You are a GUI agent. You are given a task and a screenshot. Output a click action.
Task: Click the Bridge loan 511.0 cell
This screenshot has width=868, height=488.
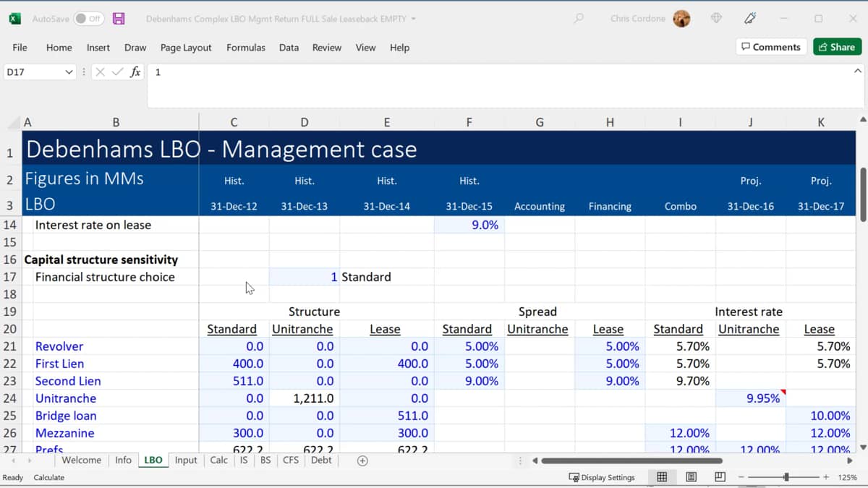[387, 416]
